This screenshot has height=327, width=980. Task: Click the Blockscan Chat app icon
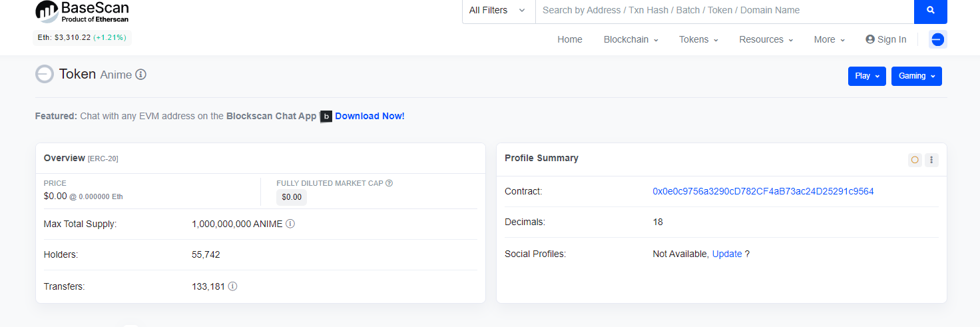click(326, 117)
